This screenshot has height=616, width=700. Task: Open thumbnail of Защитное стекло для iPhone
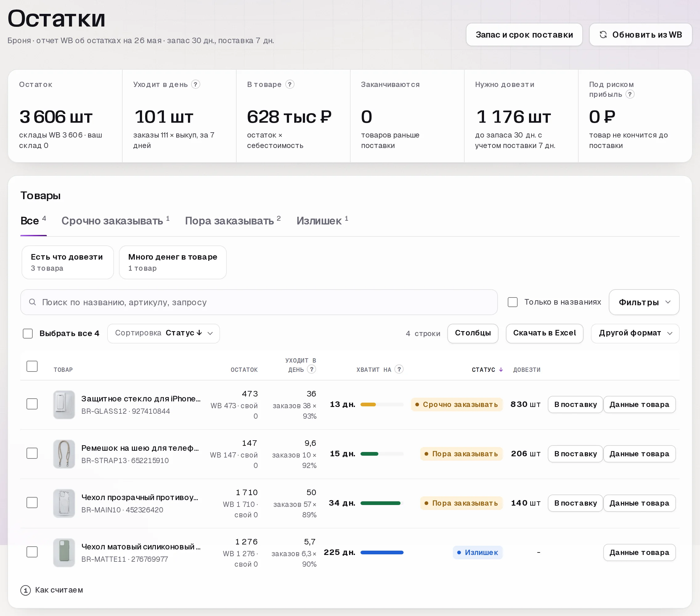pyautogui.click(x=64, y=405)
